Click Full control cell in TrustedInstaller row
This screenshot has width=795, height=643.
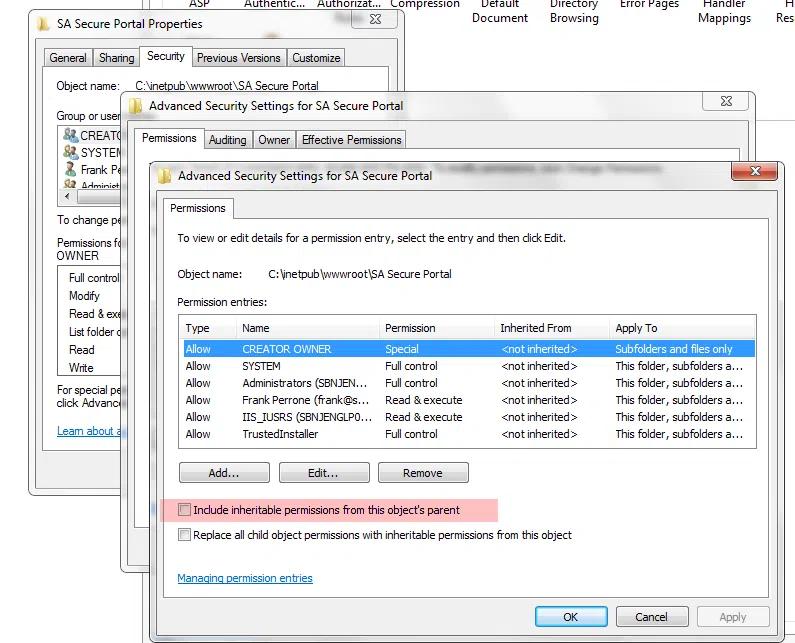(x=411, y=434)
